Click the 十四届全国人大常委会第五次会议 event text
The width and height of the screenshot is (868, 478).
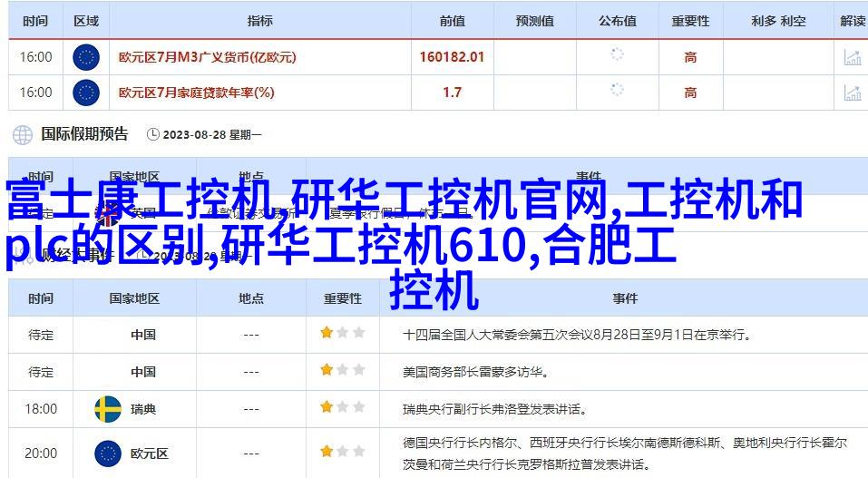(x=576, y=335)
